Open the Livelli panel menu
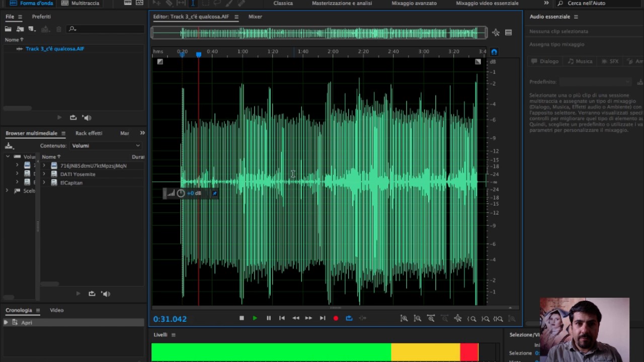 pos(174,335)
